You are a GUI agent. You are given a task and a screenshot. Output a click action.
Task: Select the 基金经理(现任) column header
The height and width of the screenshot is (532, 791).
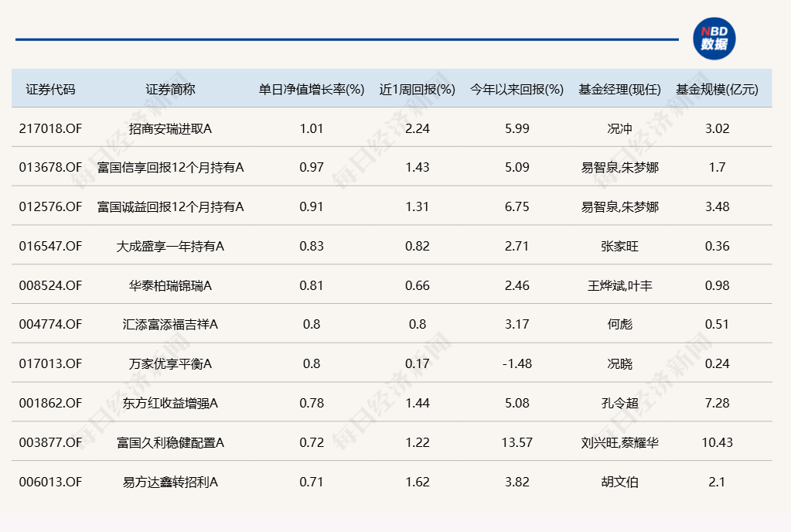point(619,89)
